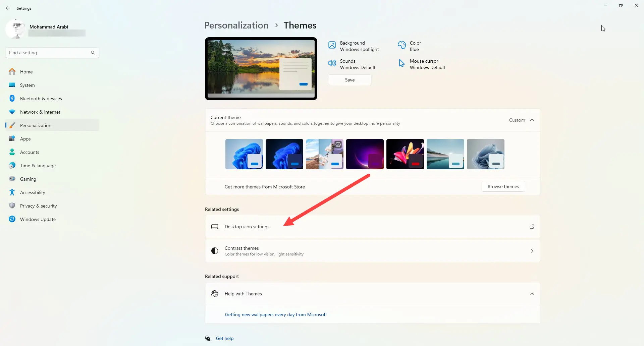Click the Background picture icon
The width and height of the screenshot is (644, 346).
332,45
